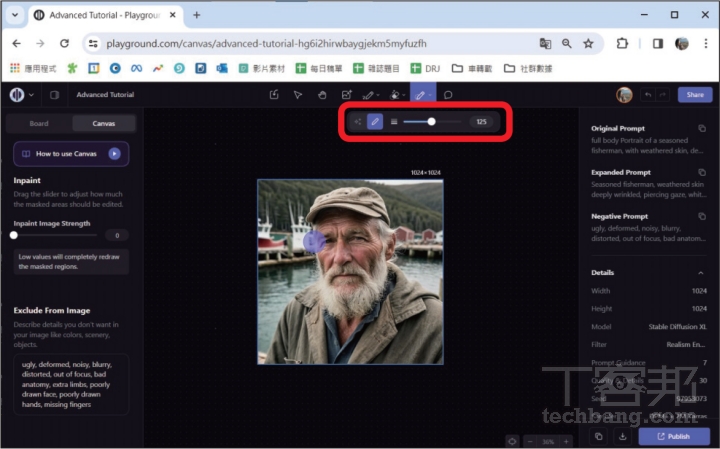Click the Publish button
720x449 pixels.
click(674, 436)
